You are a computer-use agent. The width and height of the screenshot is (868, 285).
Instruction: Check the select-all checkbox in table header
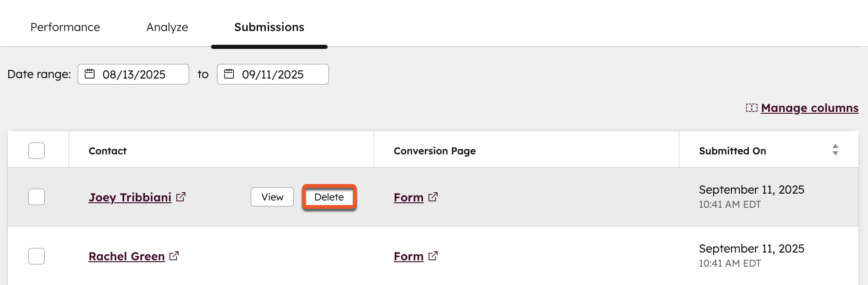click(37, 150)
